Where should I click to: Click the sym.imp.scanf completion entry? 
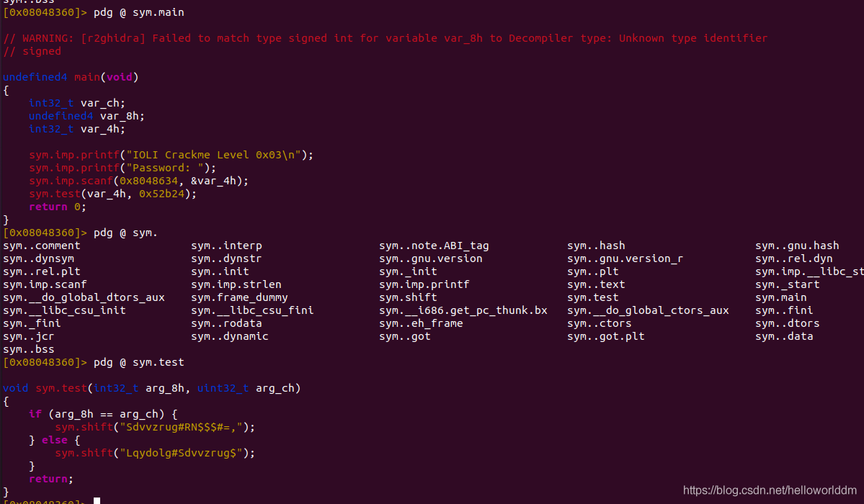click(x=45, y=284)
